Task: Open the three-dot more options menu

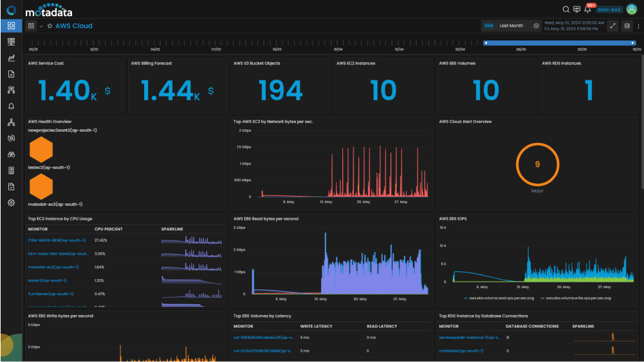Action: pos(638,26)
